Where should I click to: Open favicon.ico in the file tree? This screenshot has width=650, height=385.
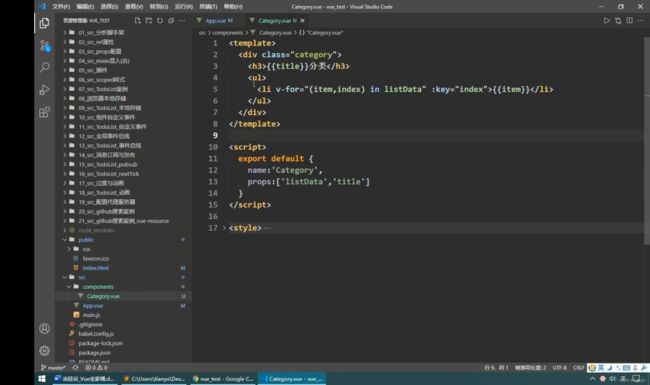tap(96, 259)
